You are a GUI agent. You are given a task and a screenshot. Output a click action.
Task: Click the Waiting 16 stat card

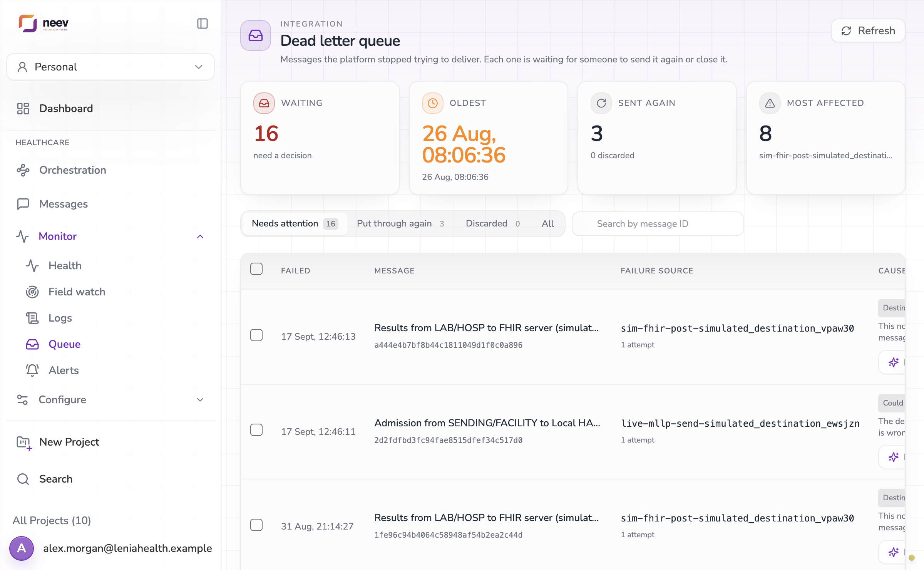[x=320, y=138]
